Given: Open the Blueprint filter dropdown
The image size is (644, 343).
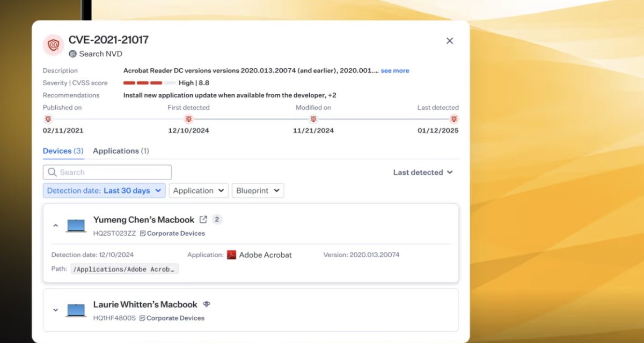Looking at the screenshot, I should coord(258,191).
